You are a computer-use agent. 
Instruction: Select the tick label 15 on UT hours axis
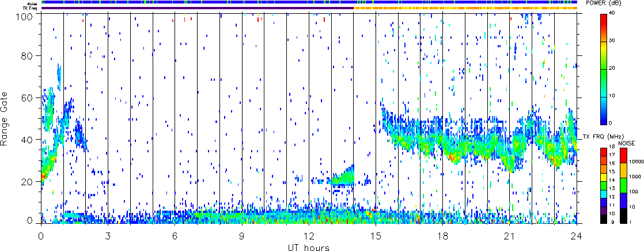tap(376, 236)
